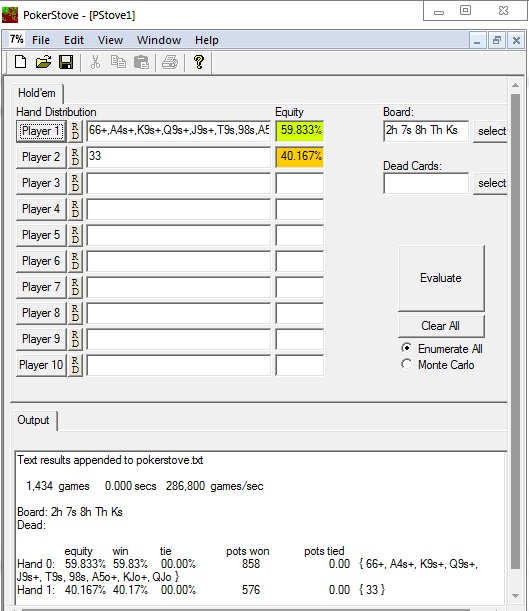Image resolution: width=529 pixels, height=611 pixels.
Task: Click the Copy toolbar icon
Action: point(118,62)
